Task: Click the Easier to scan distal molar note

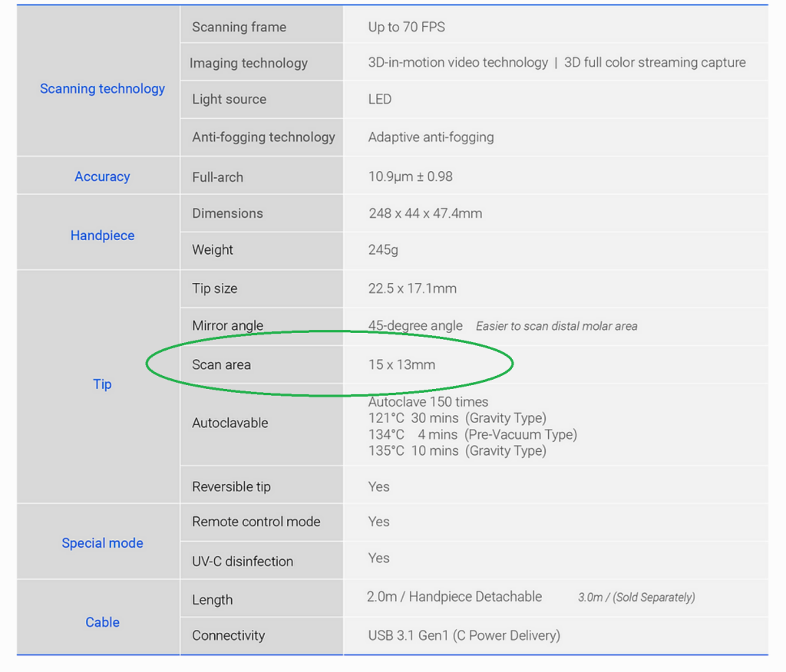Action: tap(556, 326)
